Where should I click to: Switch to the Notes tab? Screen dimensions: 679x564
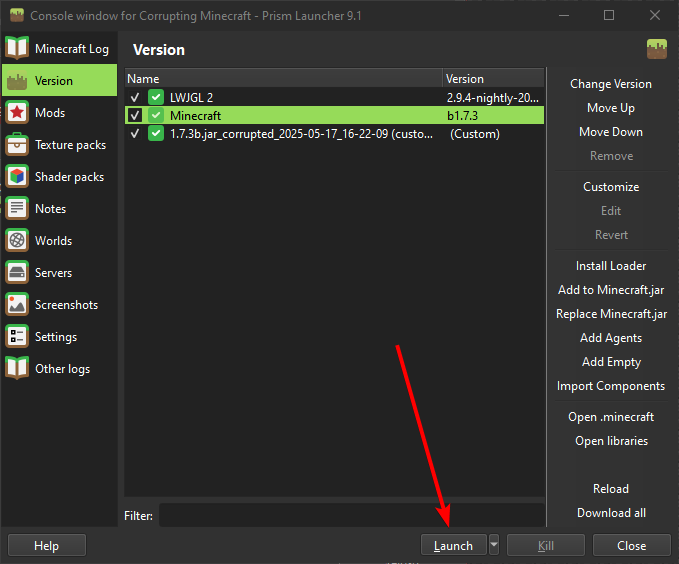click(x=59, y=208)
